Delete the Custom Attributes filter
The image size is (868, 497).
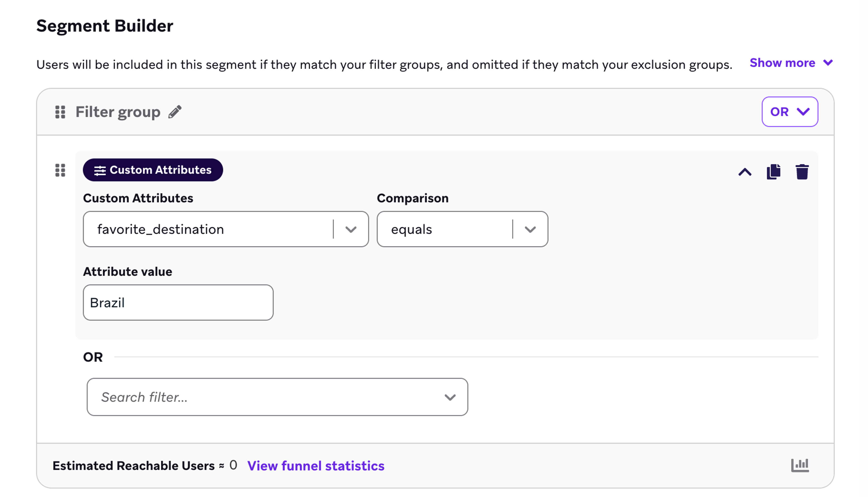pos(802,171)
